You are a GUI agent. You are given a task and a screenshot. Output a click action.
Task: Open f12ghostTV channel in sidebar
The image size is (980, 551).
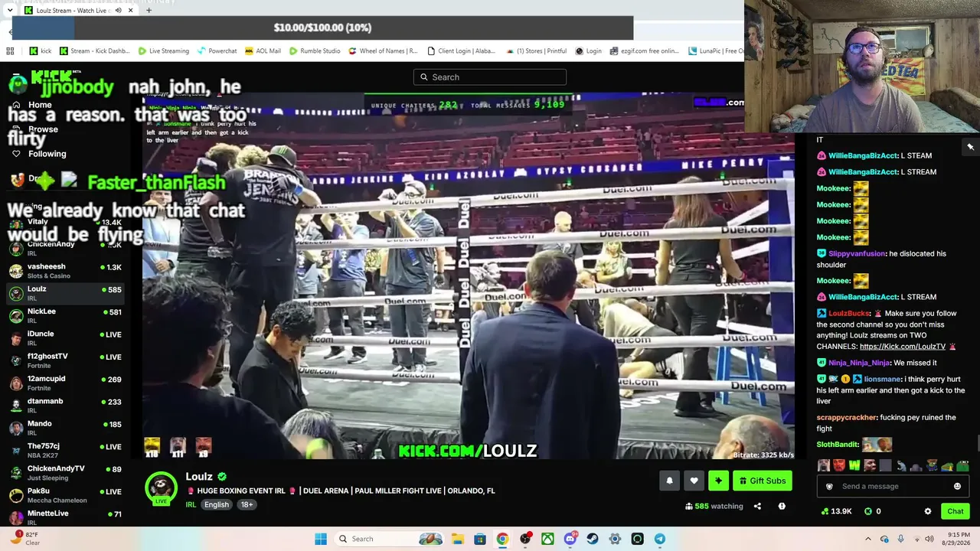[65, 360]
